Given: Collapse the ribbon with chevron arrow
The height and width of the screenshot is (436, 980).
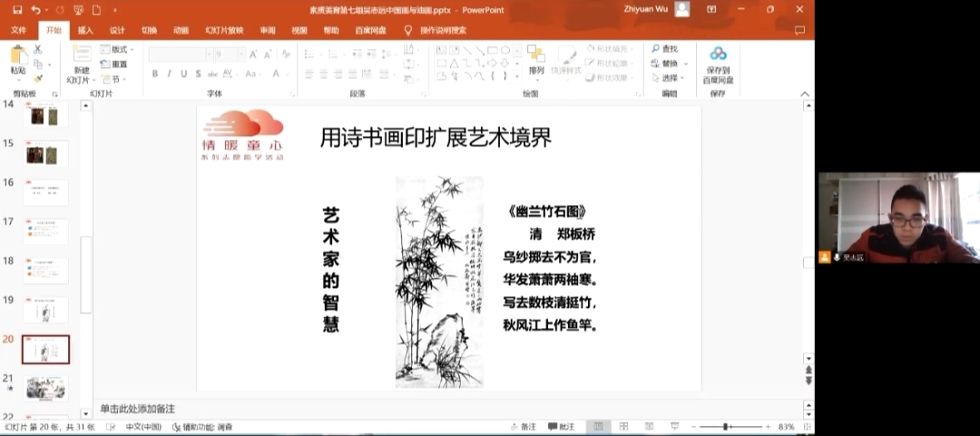Looking at the screenshot, I should (x=805, y=94).
